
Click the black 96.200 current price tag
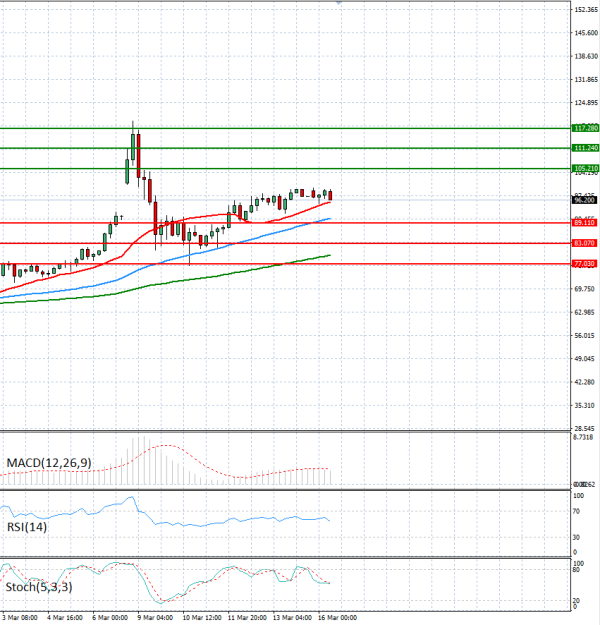585,200
